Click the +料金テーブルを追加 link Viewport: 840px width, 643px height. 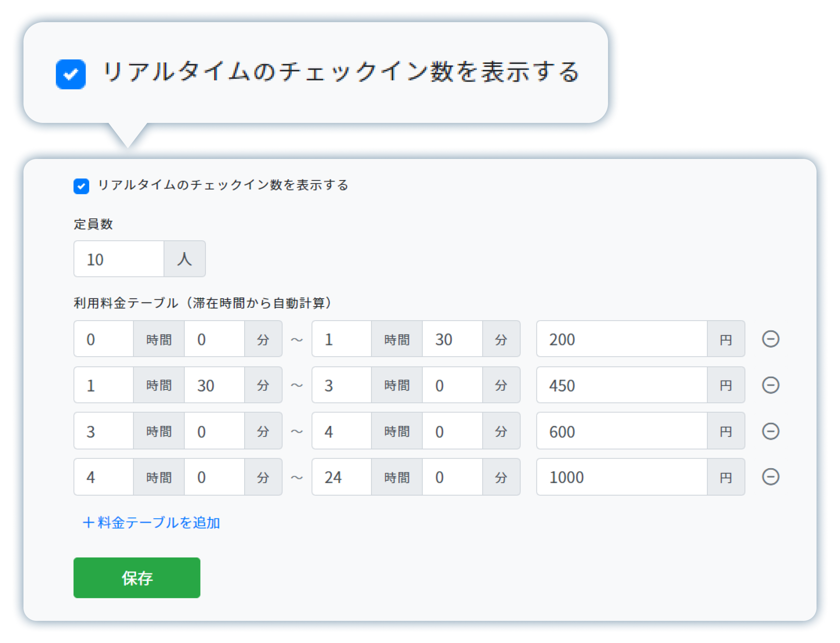tap(152, 522)
